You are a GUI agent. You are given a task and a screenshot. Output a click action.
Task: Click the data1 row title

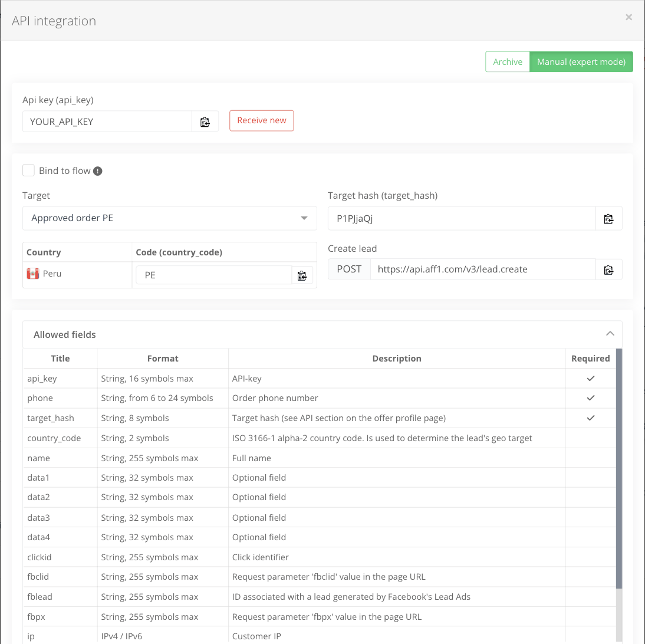tap(38, 478)
